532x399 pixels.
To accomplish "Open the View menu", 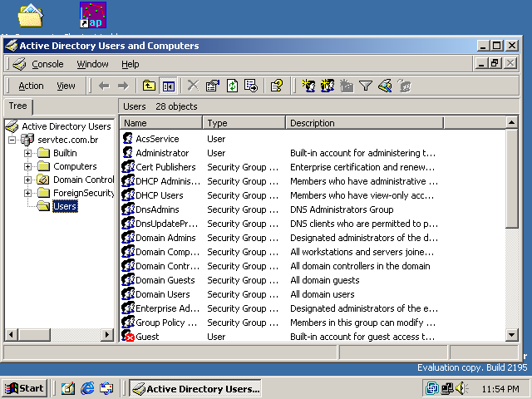I will point(66,86).
